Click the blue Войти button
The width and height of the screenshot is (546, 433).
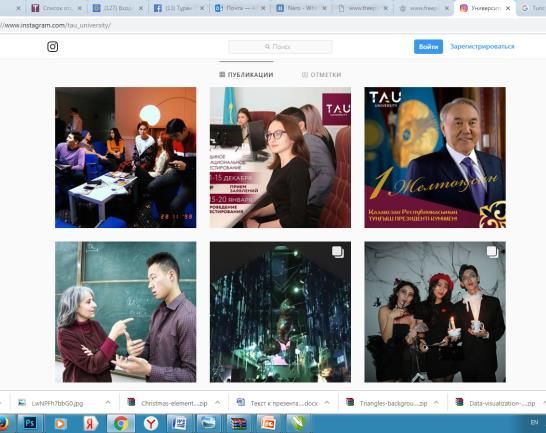pyautogui.click(x=428, y=46)
